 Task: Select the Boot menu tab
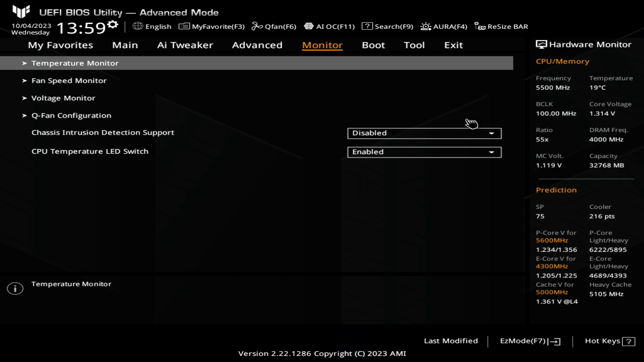[x=373, y=45]
